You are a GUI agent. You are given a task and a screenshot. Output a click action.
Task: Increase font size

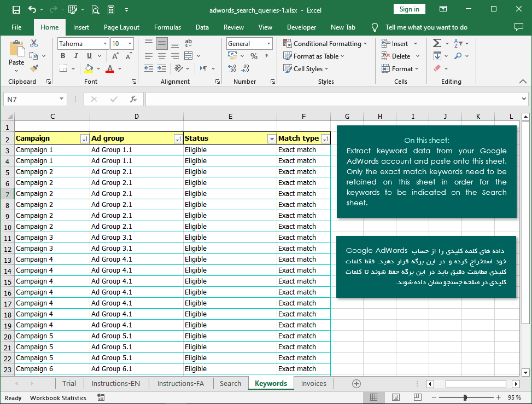pyautogui.click(x=115, y=56)
